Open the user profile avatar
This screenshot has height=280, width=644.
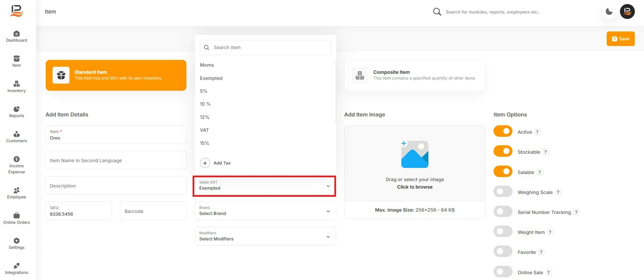[627, 12]
